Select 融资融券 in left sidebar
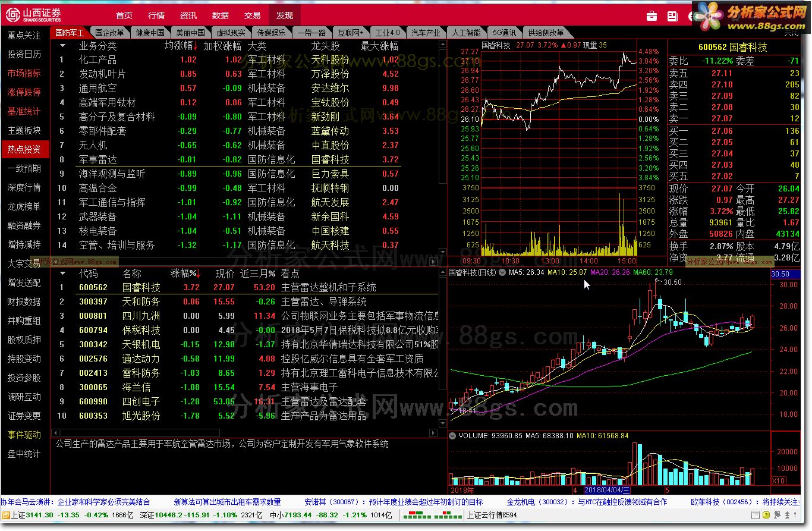Image resolution: width=812 pixels, height=531 pixels. (x=24, y=225)
